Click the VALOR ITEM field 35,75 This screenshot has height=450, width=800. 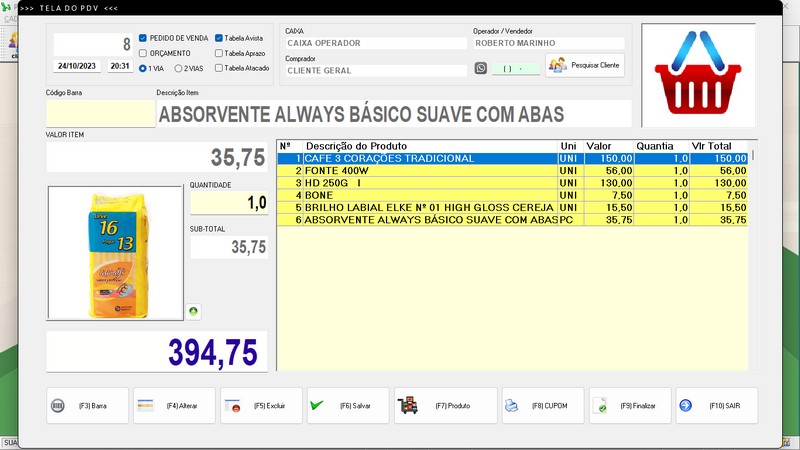pos(157,157)
